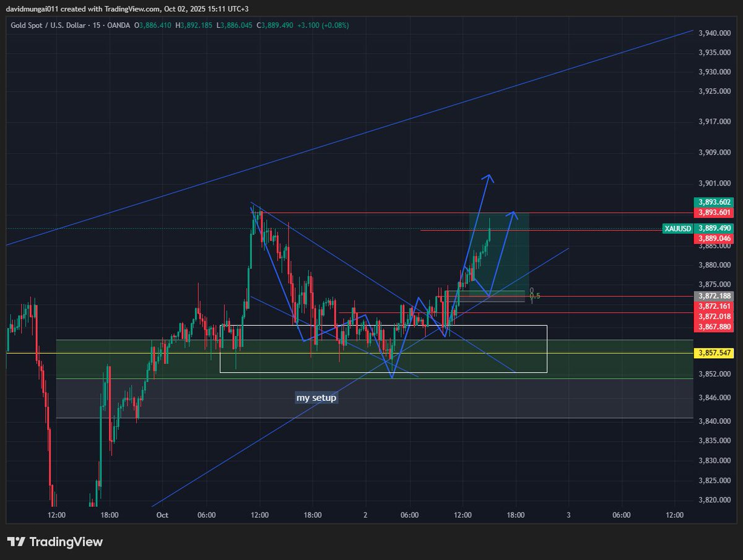Click the date label 2 on time axis
743x560 pixels.
click(x=365, y=515)
